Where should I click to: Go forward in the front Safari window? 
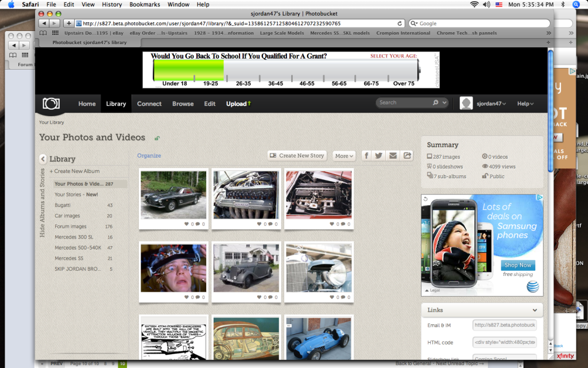55,23
